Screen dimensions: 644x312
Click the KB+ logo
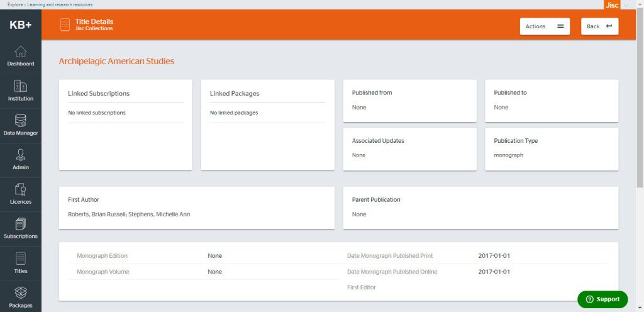point(21,25)
